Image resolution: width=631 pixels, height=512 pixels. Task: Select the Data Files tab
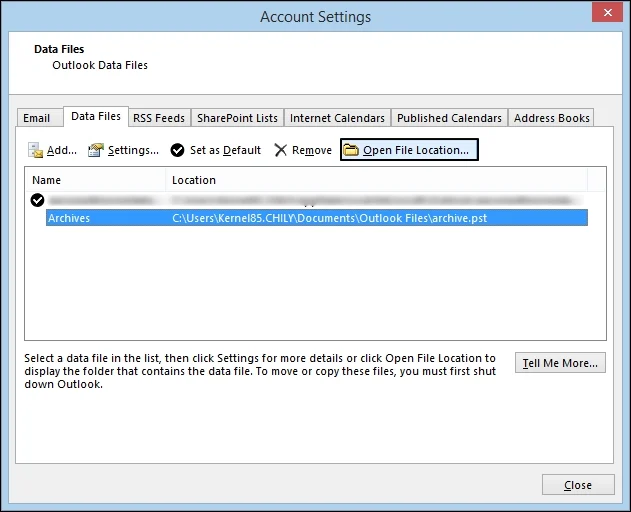pos(96,116)
